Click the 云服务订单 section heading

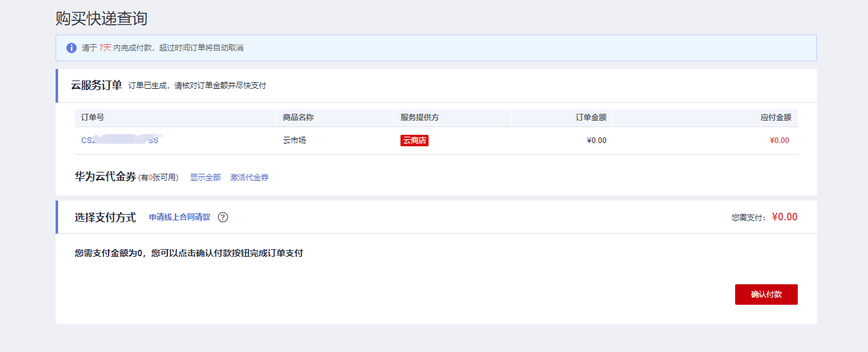(x=96, y=85)
